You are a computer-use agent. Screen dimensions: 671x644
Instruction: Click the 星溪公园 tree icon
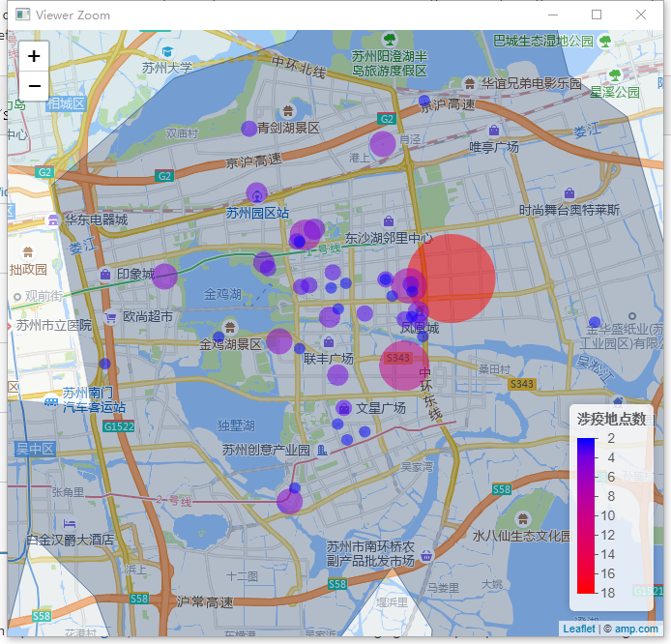pos(615,75)
